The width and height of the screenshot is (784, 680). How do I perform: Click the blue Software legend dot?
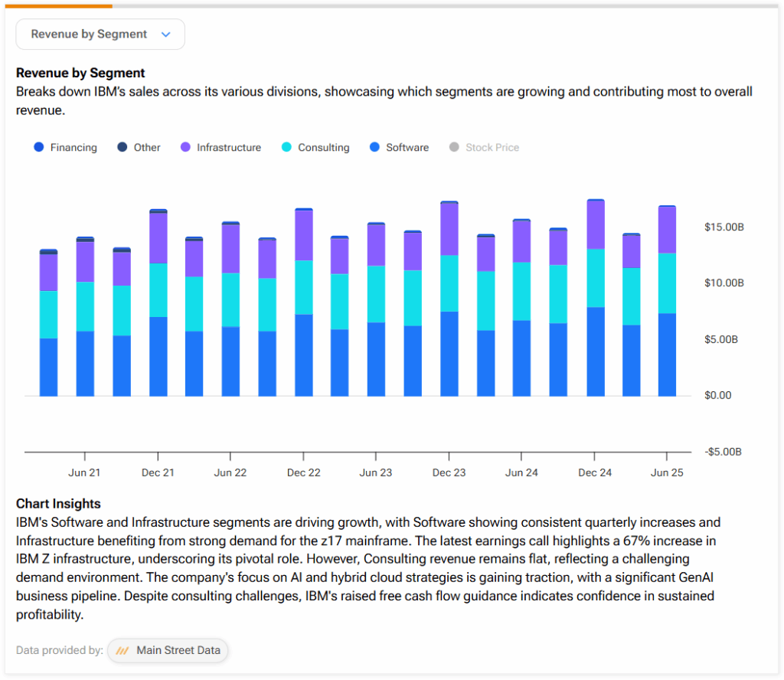click(x=374, y=148)
